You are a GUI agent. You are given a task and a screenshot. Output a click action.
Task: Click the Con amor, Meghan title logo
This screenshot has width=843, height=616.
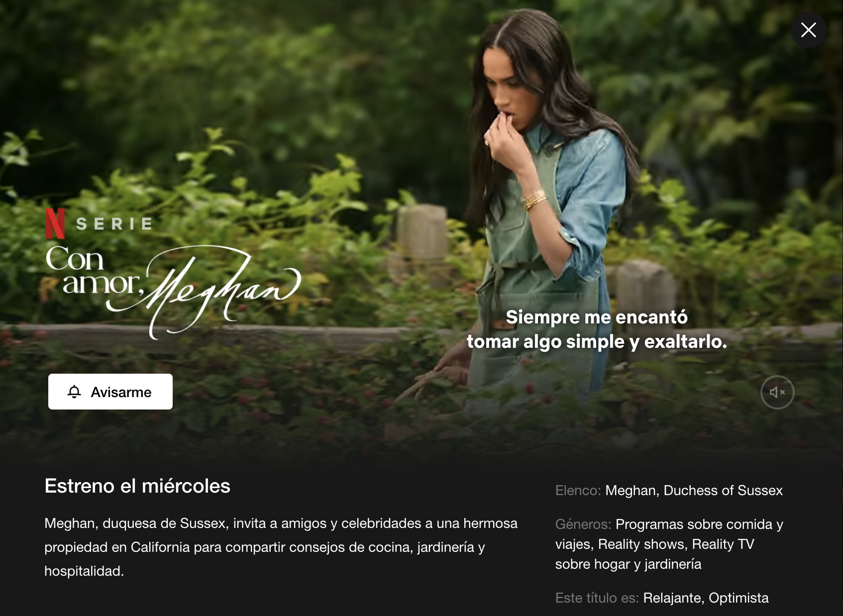[173, 291]
